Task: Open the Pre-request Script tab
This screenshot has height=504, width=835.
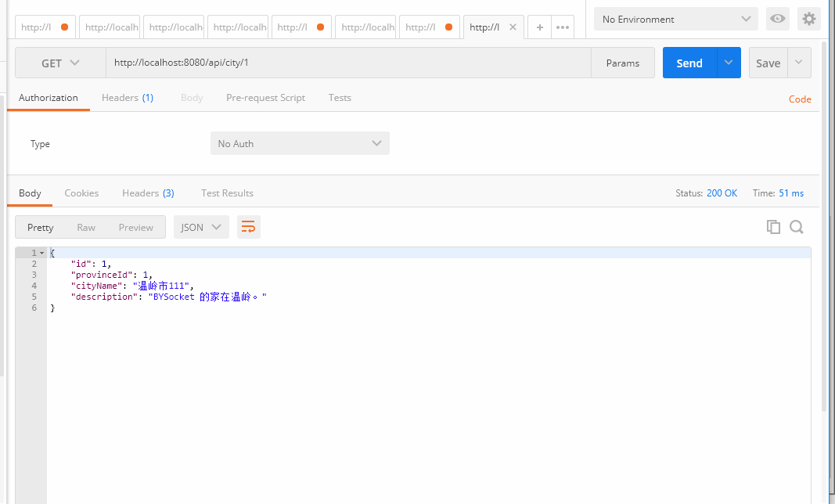Action: (x=266, y=98)
